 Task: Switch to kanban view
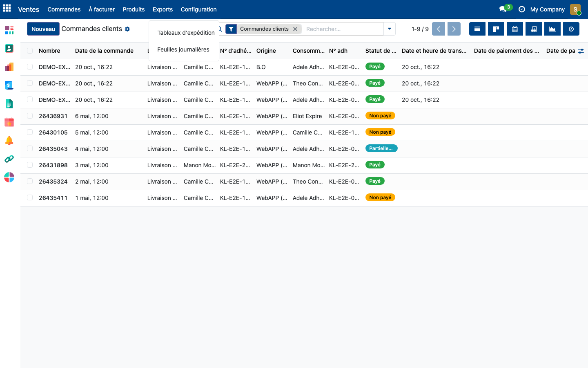(496, 29)
